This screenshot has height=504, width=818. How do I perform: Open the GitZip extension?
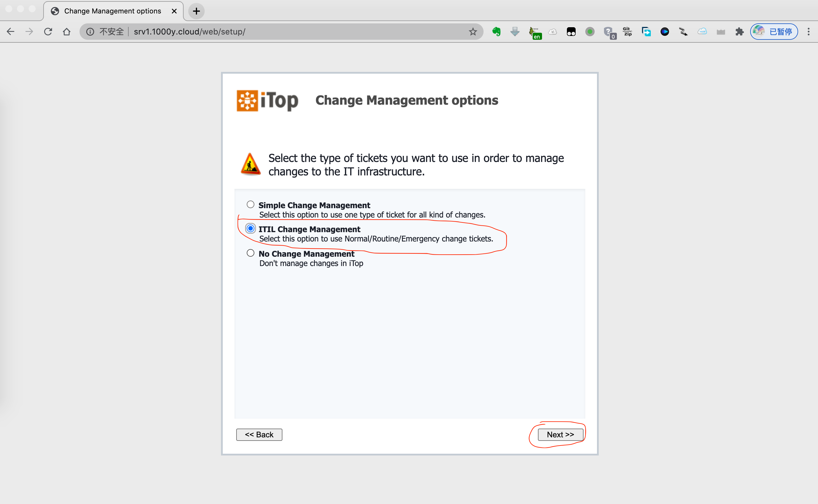click(x=627, y=32)
